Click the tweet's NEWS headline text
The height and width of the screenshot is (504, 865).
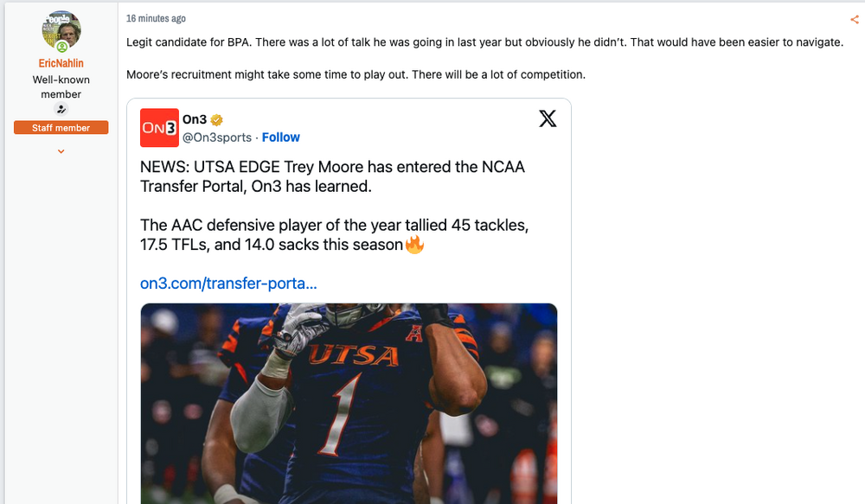(332, 175)
